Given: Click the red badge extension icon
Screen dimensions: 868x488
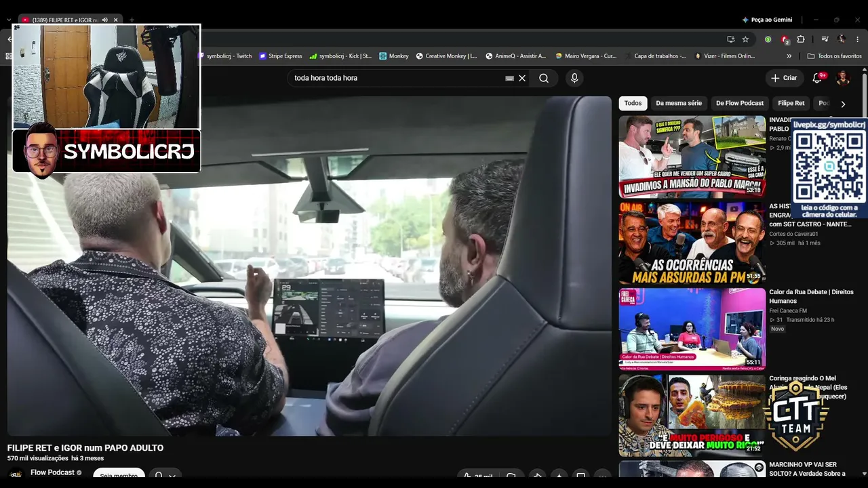Looking at the screenshot, I should pos(785,39).
